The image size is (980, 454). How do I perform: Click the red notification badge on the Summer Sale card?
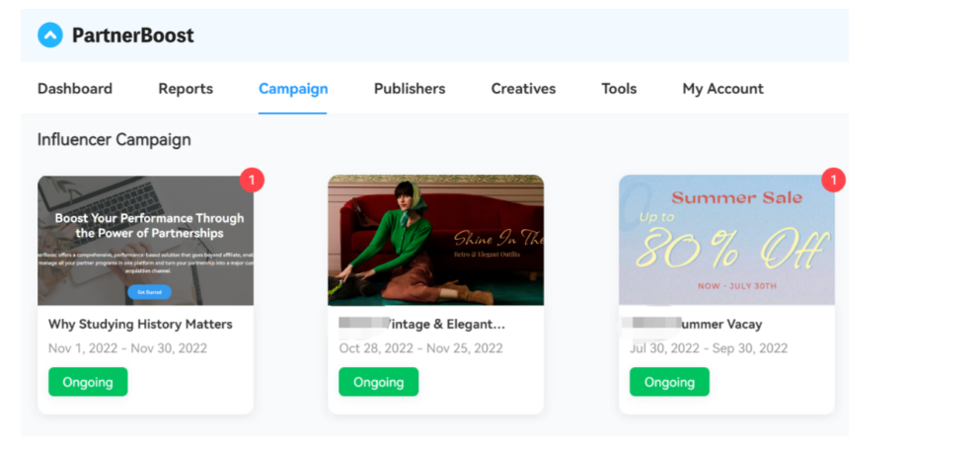point(833,180)
